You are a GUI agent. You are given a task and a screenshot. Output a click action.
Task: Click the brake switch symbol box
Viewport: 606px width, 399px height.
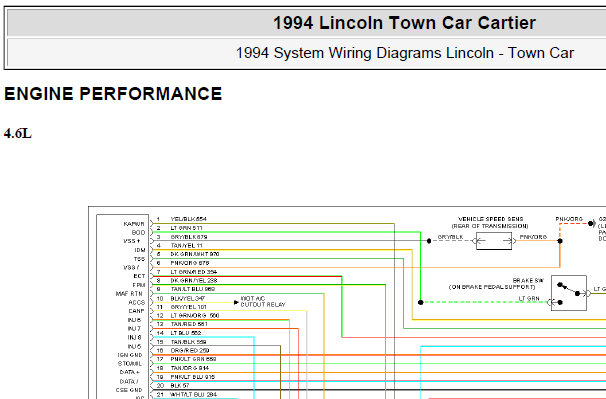[x=569, y=293]
